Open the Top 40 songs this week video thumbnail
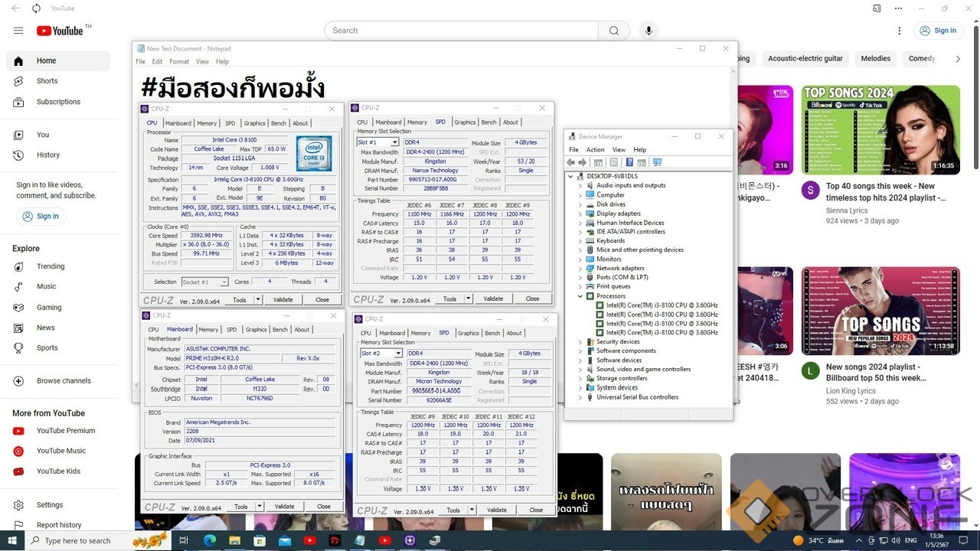This screenshot has width=980, height=551. (880, 129)
